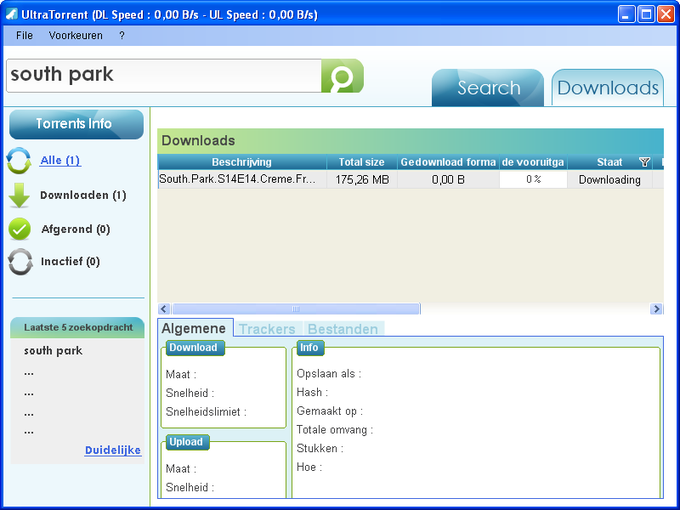Sort by the Beschrijving column header

(x=242, y=162)
